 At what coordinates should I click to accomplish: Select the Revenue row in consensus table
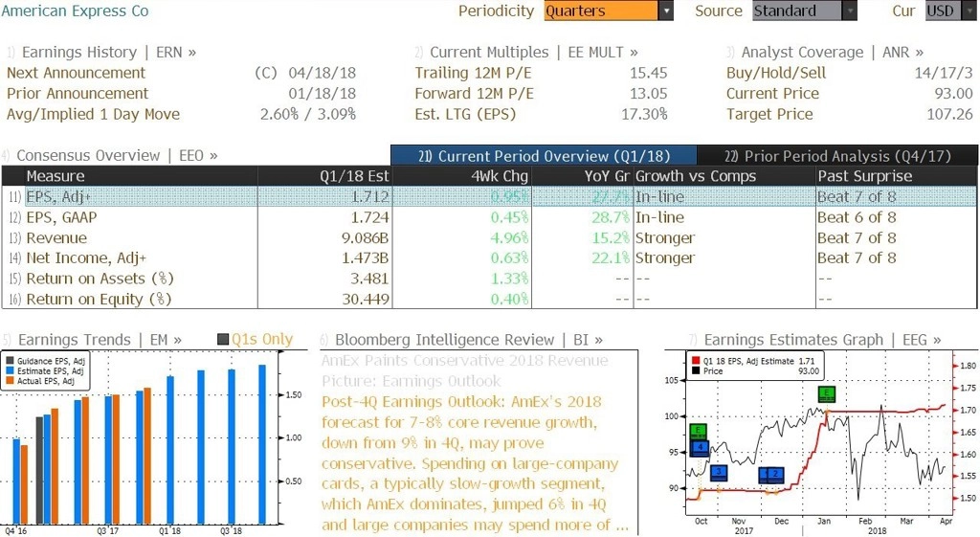(489, 237)
